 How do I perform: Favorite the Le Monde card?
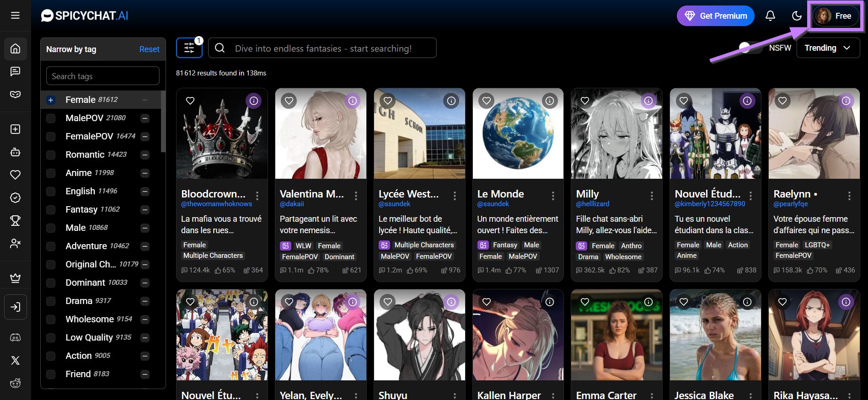(x=487, y=101)
